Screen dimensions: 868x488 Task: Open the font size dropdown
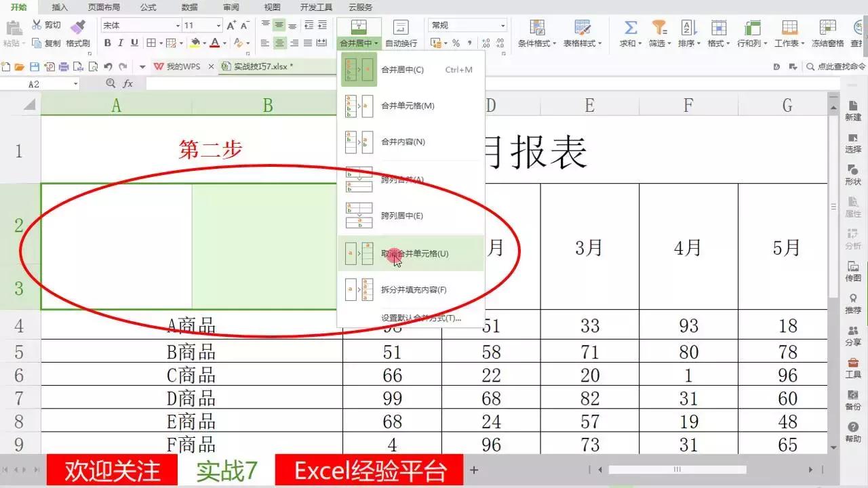[x=217, y=25]
